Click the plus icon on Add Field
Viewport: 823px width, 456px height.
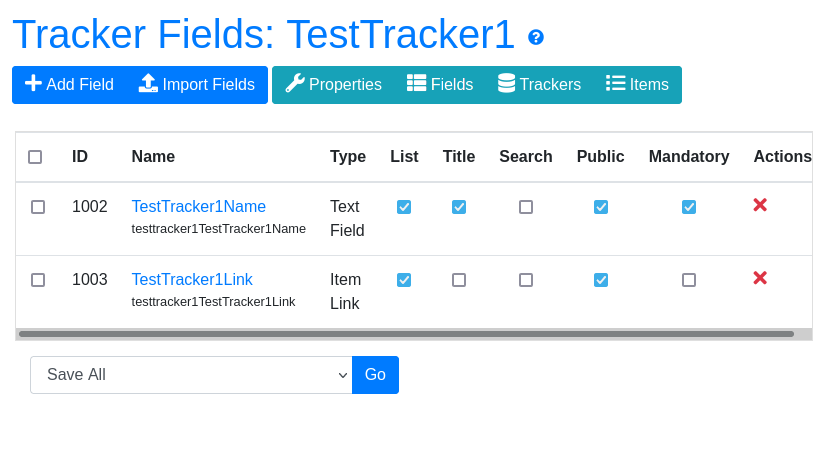click(33, 83)
